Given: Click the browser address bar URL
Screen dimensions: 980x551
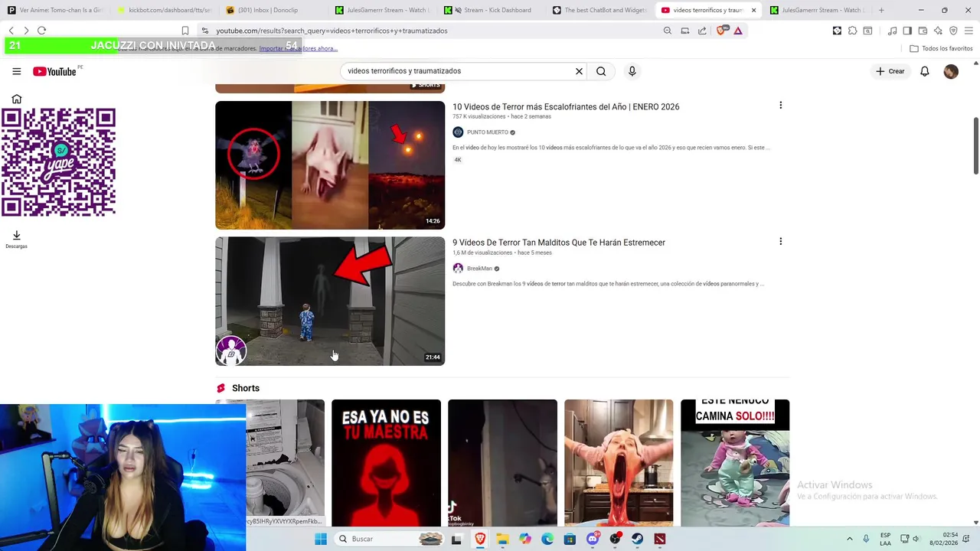Looking at the screenshot, I should [x=332, y=31].
